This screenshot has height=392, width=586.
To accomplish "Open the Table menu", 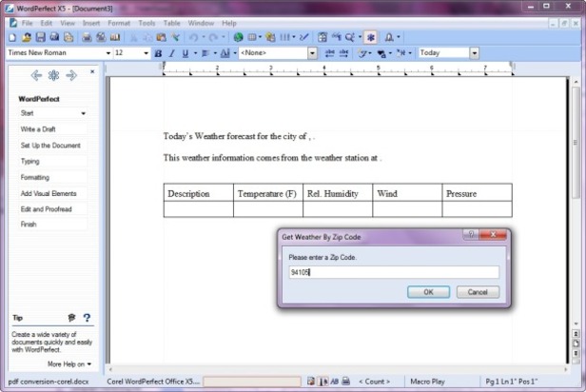I will click(x=172, y=23).
